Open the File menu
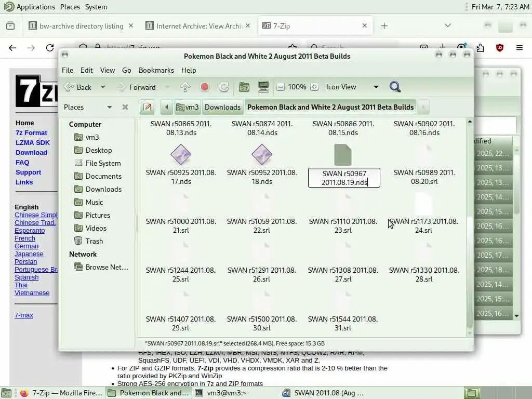532x399 pixels. [x=68, y=70]
